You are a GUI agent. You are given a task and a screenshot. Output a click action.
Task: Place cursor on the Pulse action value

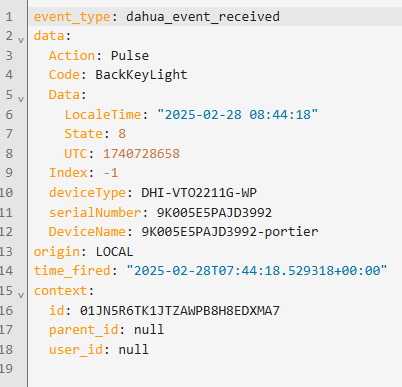coord(130,55)
